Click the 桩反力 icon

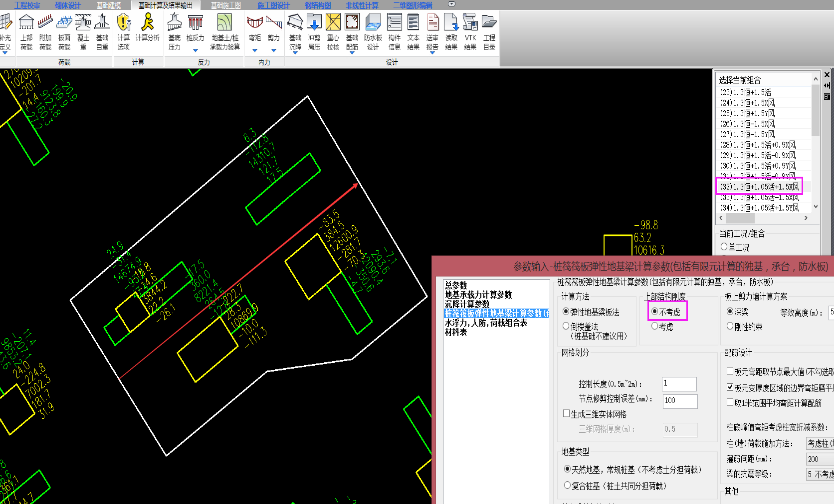pos(195,22)
